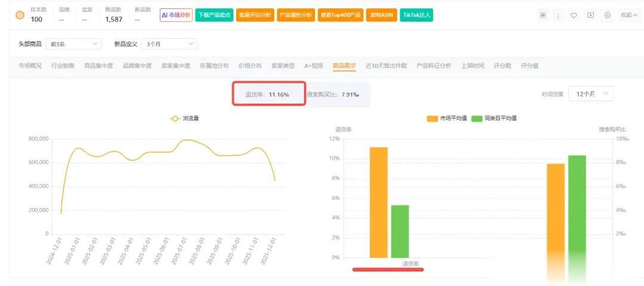The width and height of the screenshot is (644, 286).
Task: Click the video tutorial play icon
Action: point(590,15)
